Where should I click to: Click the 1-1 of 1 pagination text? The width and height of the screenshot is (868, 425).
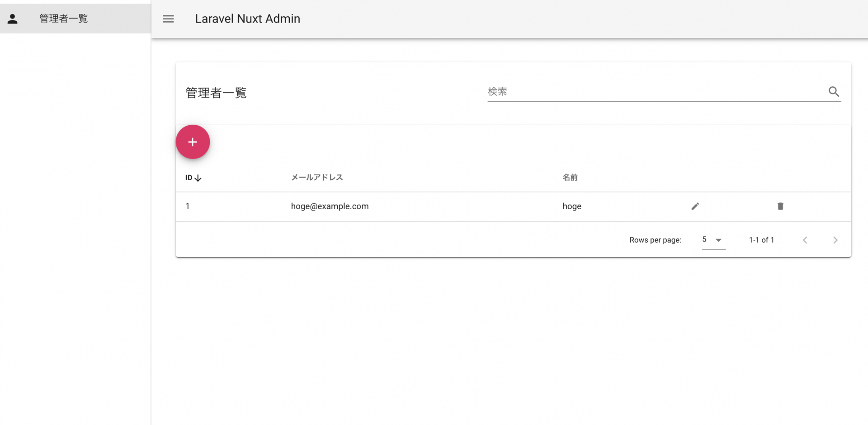761,240
